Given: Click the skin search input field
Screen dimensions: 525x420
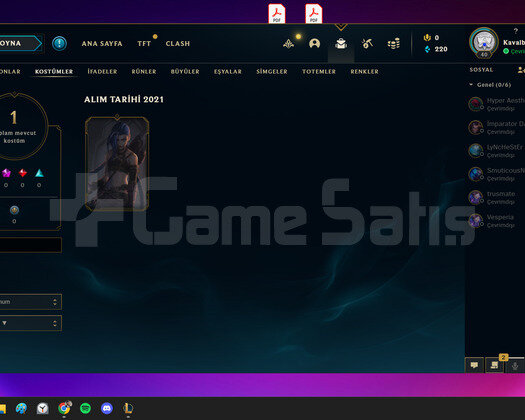Looking at the screenshot, I should [x=30, y=245].
